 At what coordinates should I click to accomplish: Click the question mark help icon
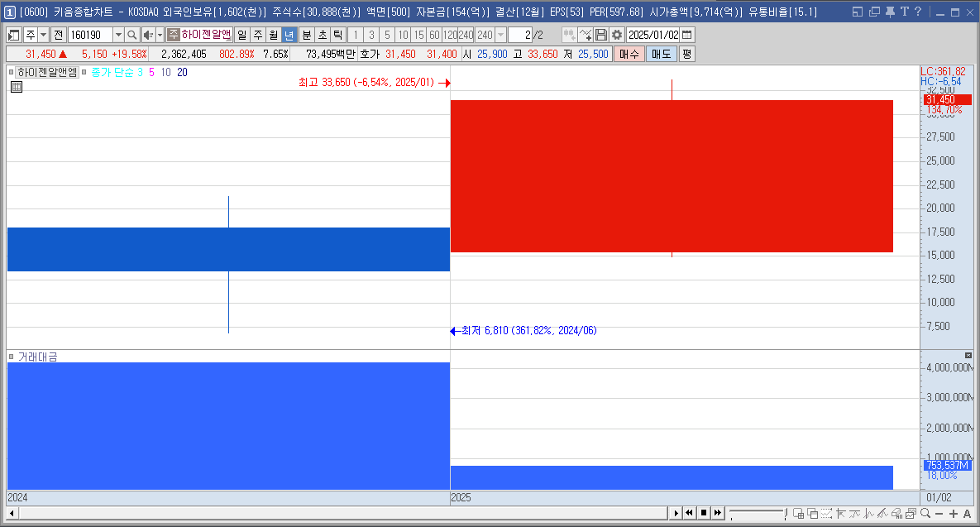click(x=917, y=12)
